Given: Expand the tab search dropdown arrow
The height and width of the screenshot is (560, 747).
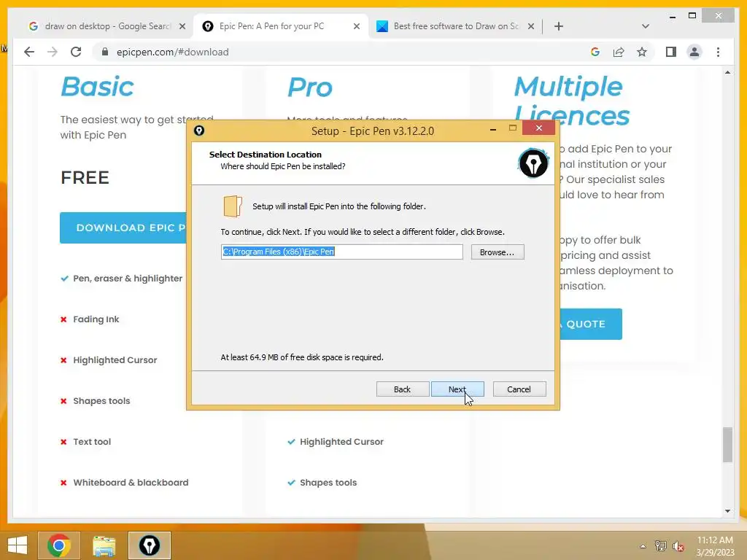Looking at the screenshot, I should 645,26.
